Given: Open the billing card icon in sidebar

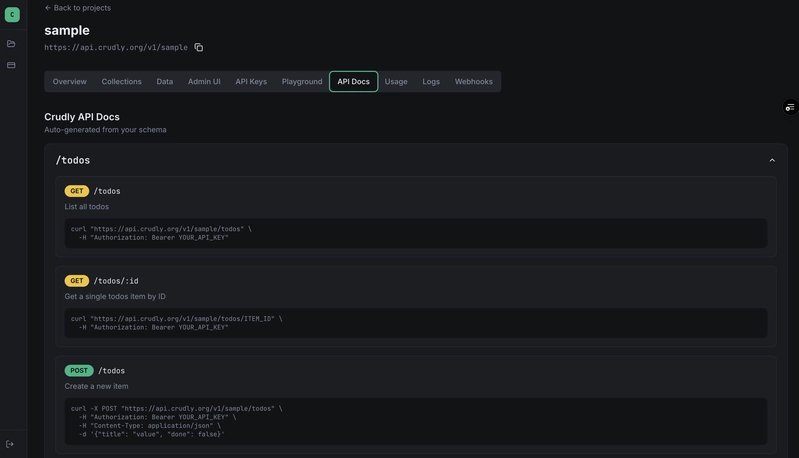Looking at the screenshot, I should (11, 65).
